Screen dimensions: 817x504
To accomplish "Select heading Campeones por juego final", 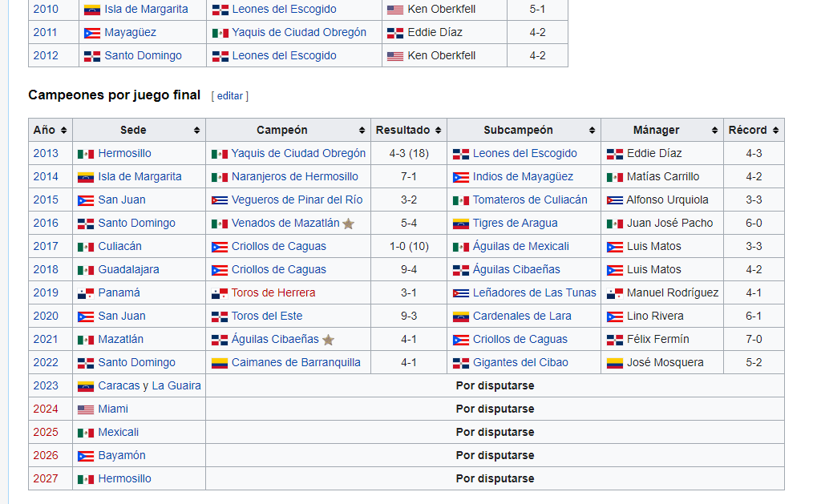I will 114,95.
